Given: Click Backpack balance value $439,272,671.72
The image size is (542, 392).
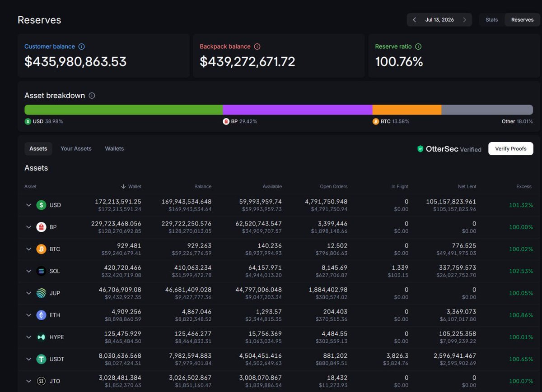Looking at the screenshot, I should [248, 61].
